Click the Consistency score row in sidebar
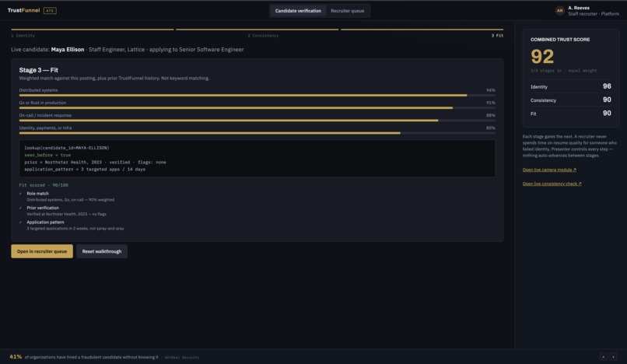The image size is (627, 364). point(571,100)
